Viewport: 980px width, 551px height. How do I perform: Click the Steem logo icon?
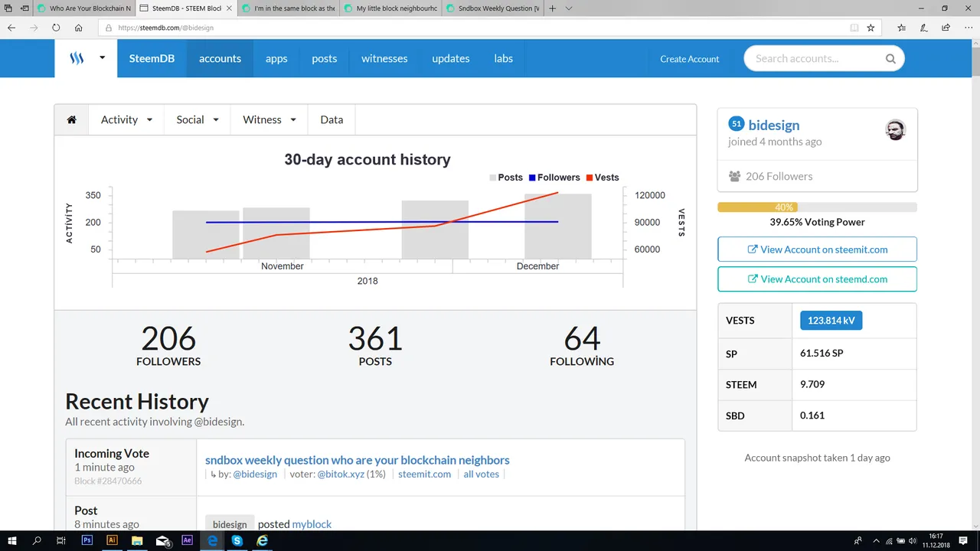[x=77, y=58]
